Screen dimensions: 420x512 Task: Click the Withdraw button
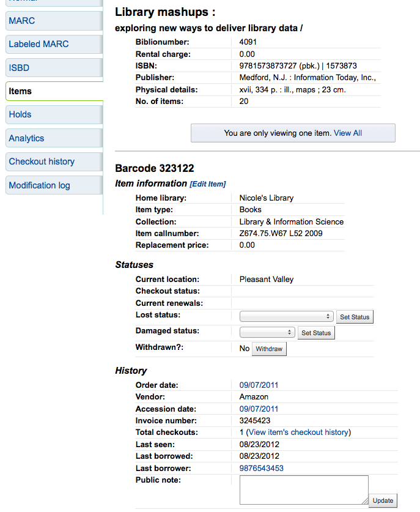(269, 349)
